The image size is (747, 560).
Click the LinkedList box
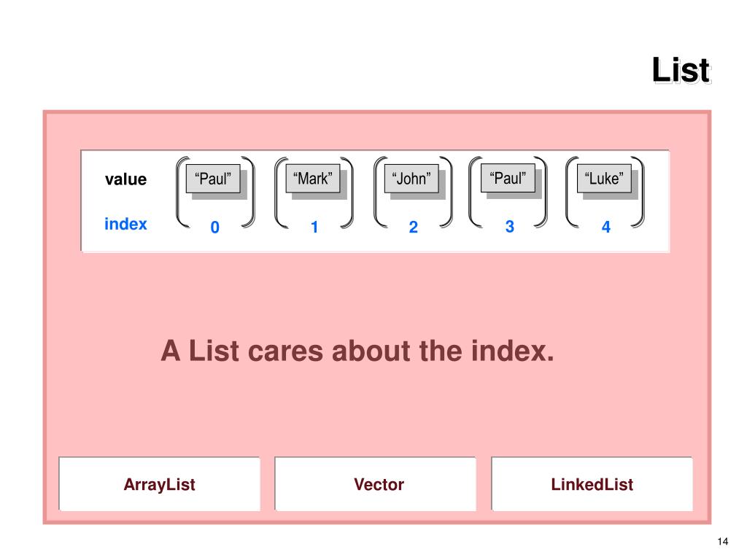tap(592, 484)
